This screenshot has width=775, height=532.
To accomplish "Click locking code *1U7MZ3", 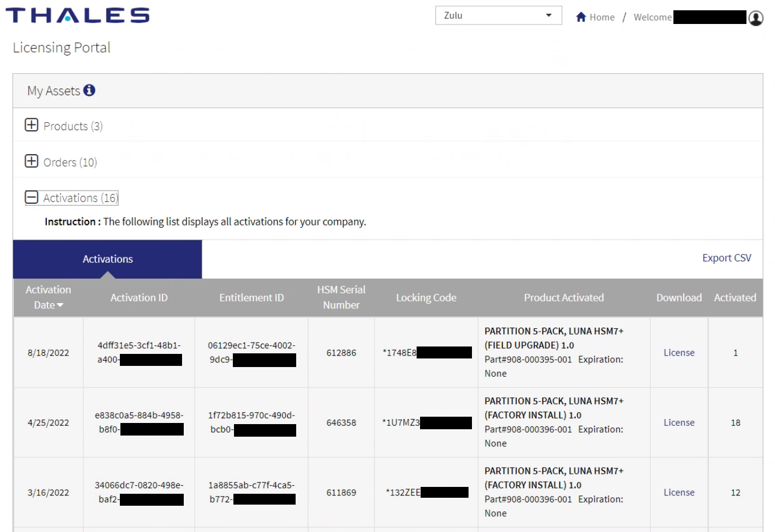I will (x=427, y=422).
